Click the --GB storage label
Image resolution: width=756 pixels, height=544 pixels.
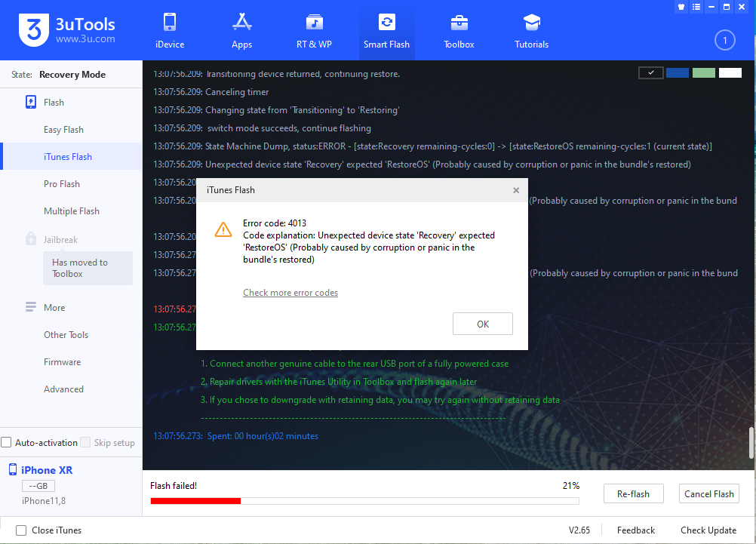tap(38, 486)
